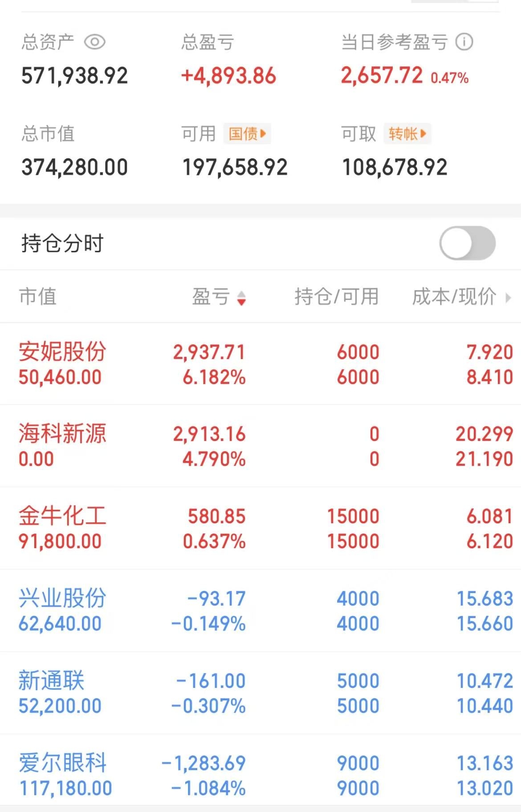Click the 持仓/可用 column header

(x=336, y=296)
